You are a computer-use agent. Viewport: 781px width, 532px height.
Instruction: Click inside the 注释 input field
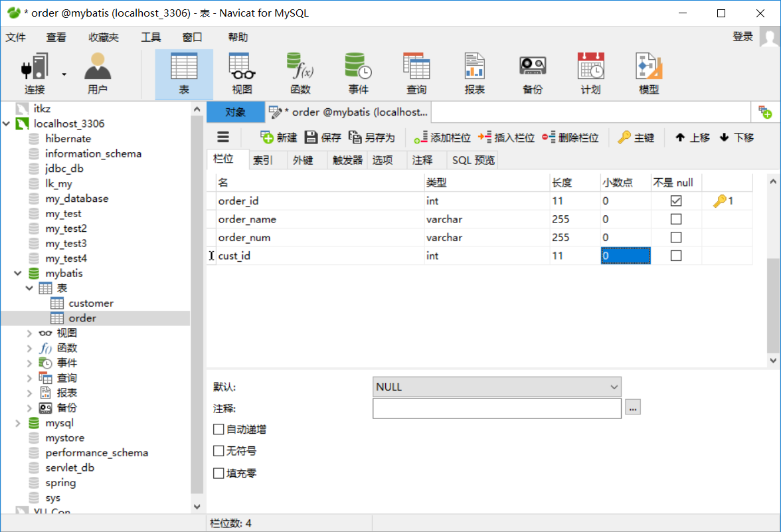(x=495, y=408)
